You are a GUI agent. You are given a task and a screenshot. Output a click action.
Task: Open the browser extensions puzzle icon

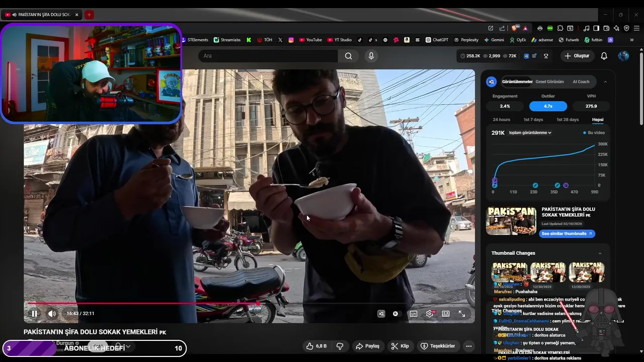pyautogui.click(x=560, y=28)
